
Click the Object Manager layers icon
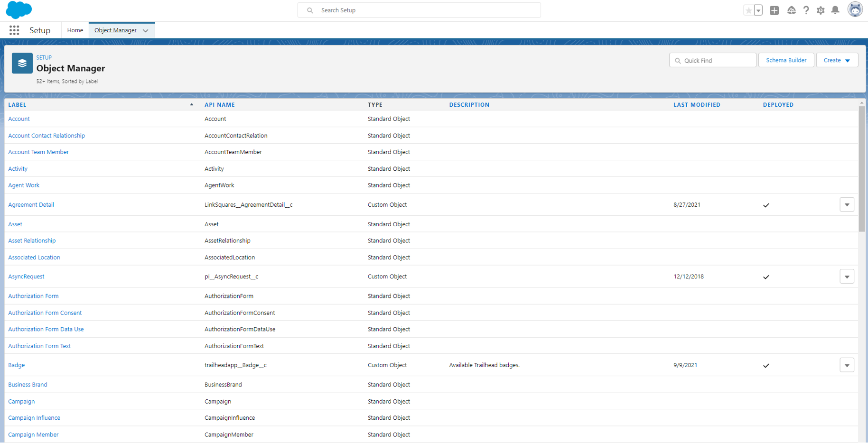click(22, 63)
